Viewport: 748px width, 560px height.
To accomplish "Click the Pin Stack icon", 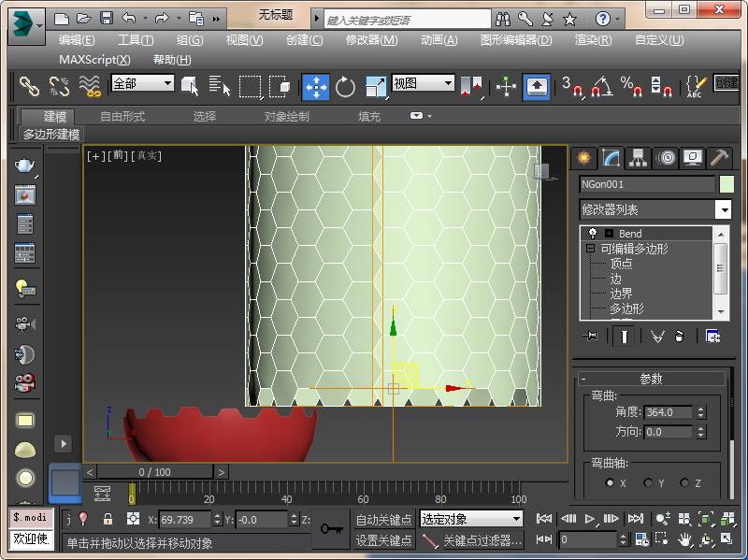I will click(591, 337).
